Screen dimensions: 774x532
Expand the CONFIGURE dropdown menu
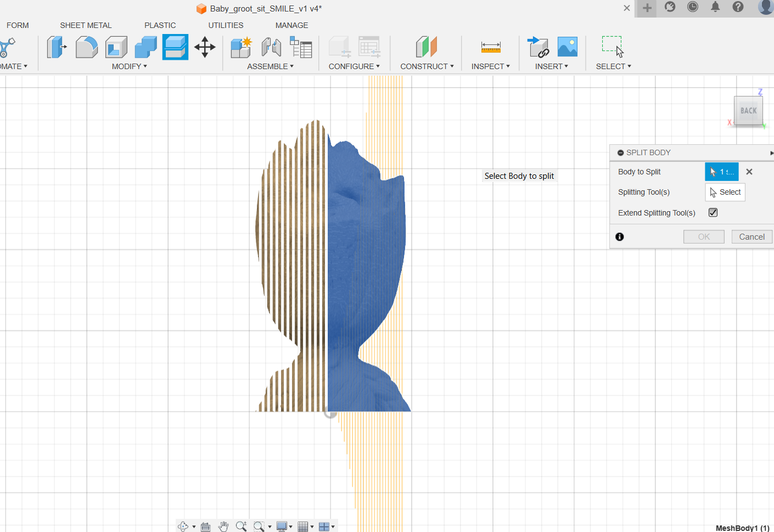(354, 66)
